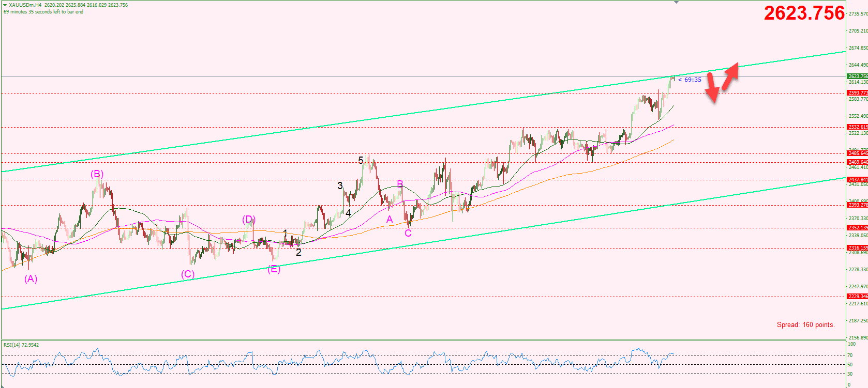This screenshot has width=868, height=388.
Task: Click the small arrow icon before XAUUSDm symbol
Action: coord(5,5)
